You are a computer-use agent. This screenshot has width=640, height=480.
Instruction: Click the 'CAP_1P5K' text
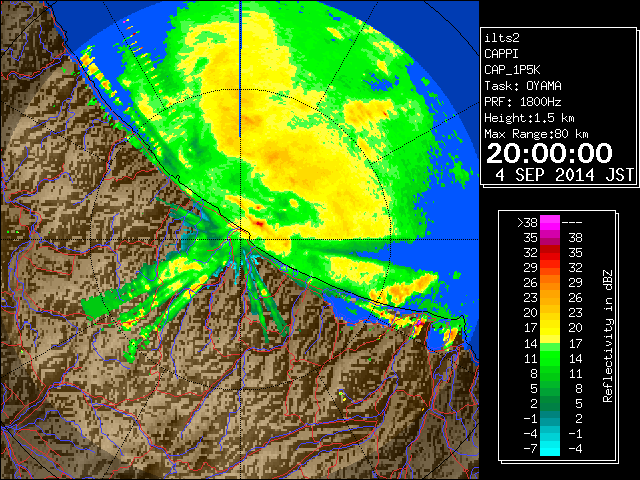coord(512,70)
